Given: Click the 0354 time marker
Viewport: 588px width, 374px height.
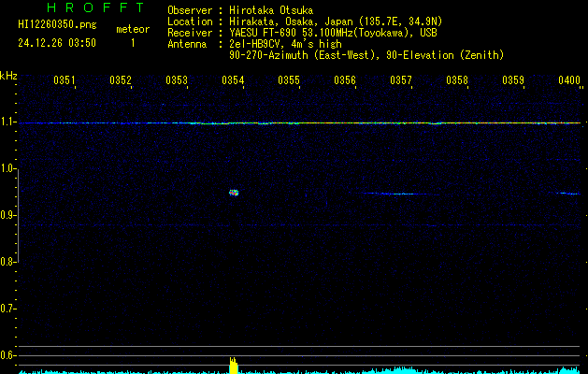Looking at the screenshot, I should [233, 80].
